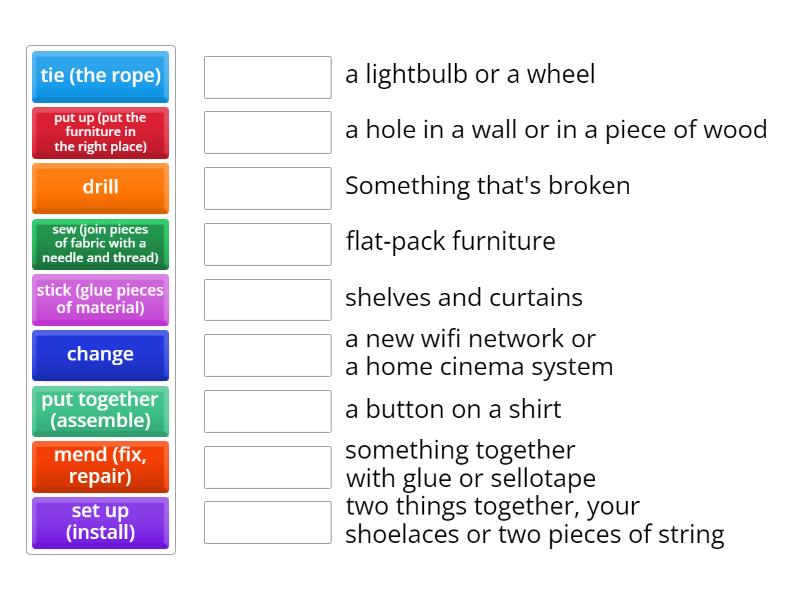The image size is (800, 600).
Task: Select the orange 'drill' tile
Action: [x=100, y=188]
